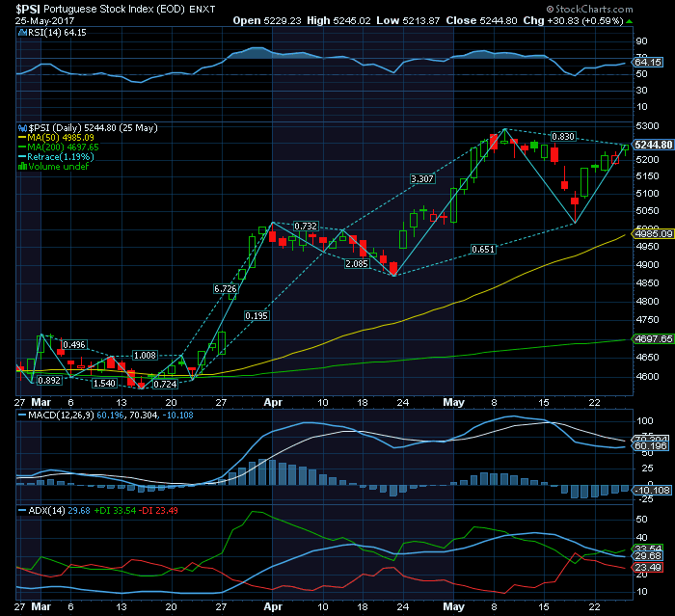
Task: Click the 90 level on the RSI axis
Action: [x=641, y=41]
